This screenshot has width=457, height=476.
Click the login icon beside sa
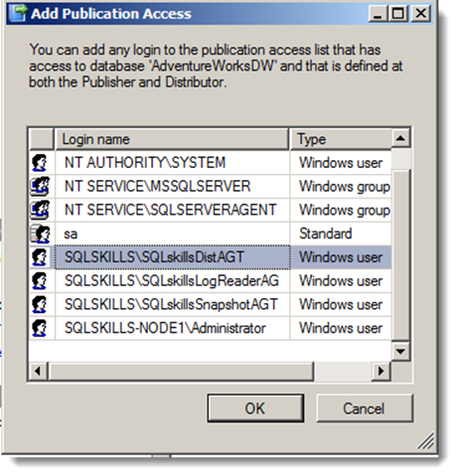point(40,234)
